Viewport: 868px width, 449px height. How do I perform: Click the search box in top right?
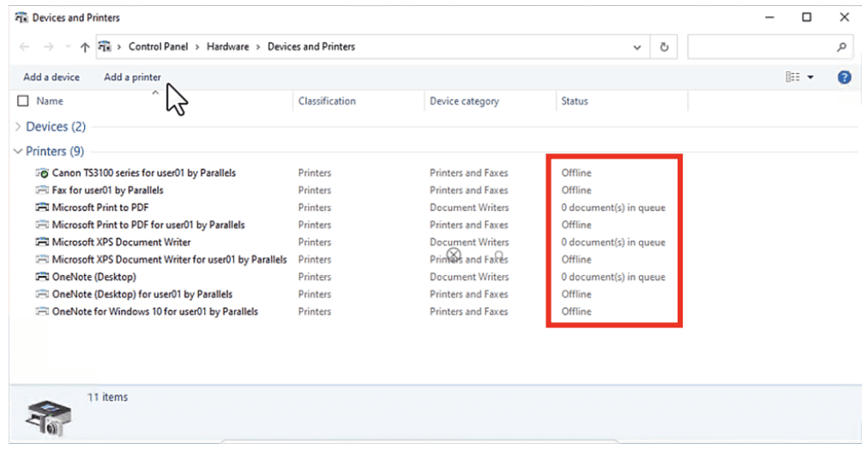[x=759, y=47]
